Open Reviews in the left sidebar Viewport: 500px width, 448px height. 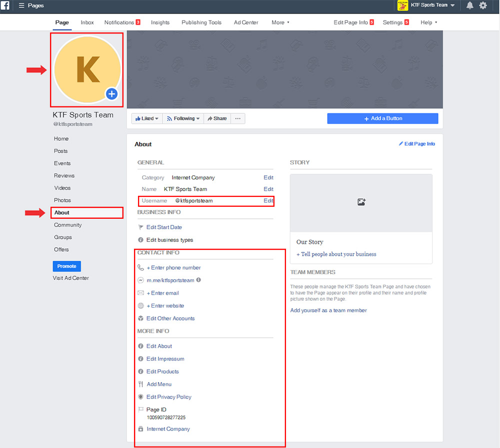tap(64, 176)
